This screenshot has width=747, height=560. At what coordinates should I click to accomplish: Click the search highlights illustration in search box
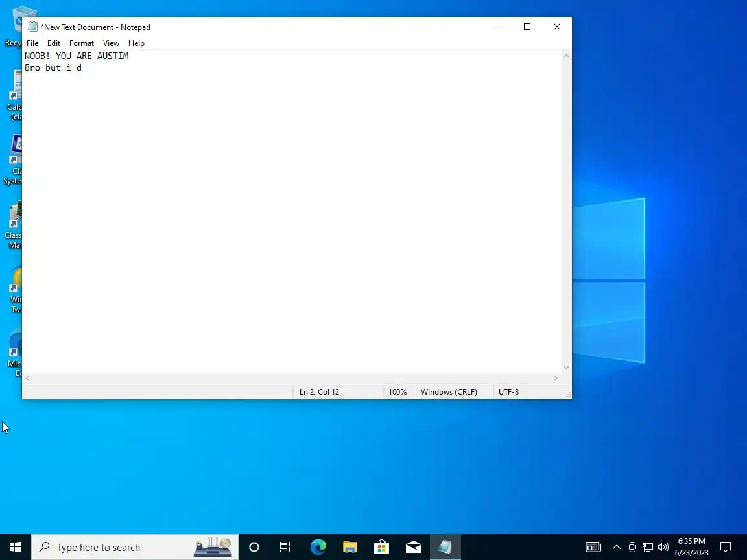click(213, 547)
